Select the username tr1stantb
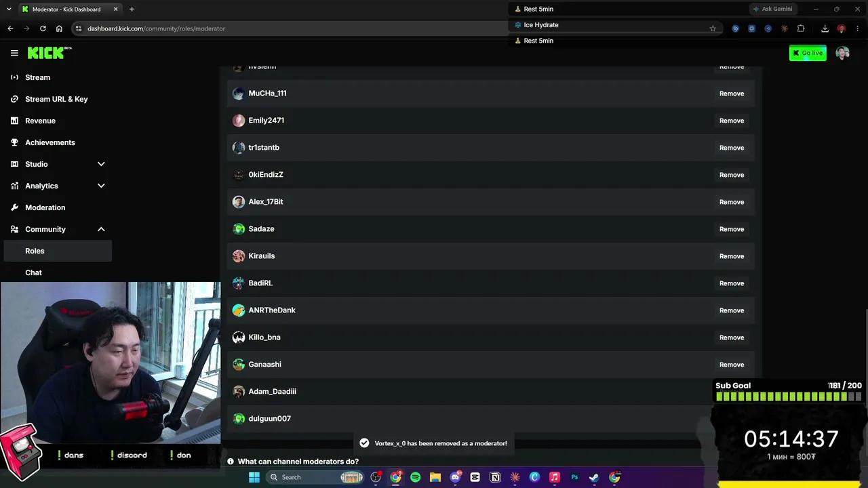This screenshot has height=488, width=868. click(x=264, y=148)
